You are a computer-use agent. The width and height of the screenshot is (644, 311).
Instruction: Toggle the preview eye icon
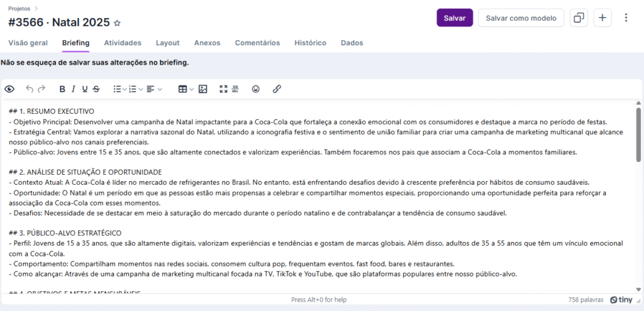tap(9, 89)
